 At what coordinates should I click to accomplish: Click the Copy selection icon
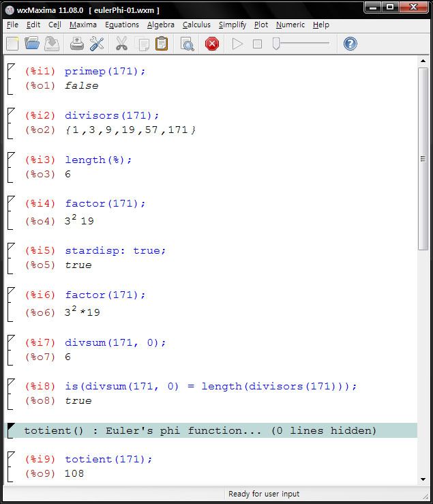point(143,44)
